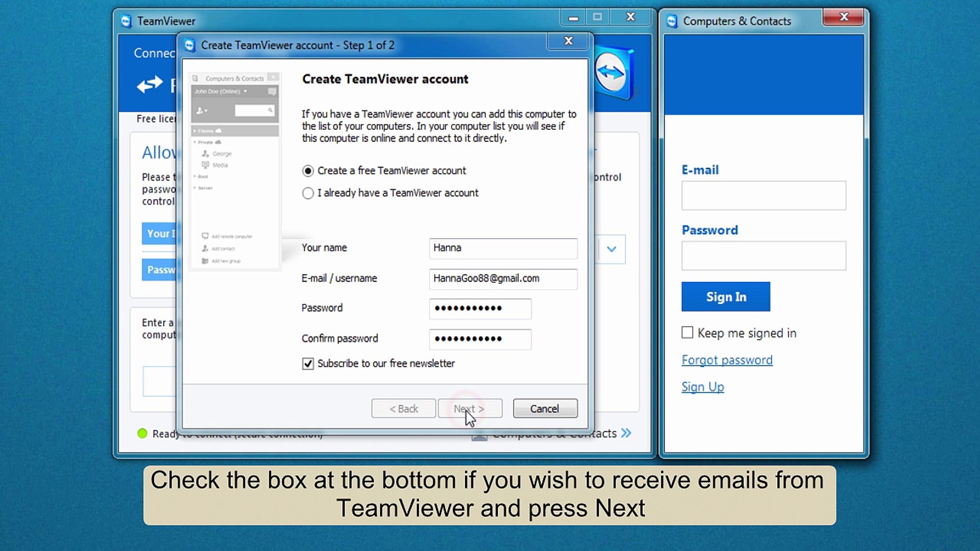This screenshot has width=980, height=551.
Task: Open Computers & Contacts at the bottom right
Action: tap(554, 433)
